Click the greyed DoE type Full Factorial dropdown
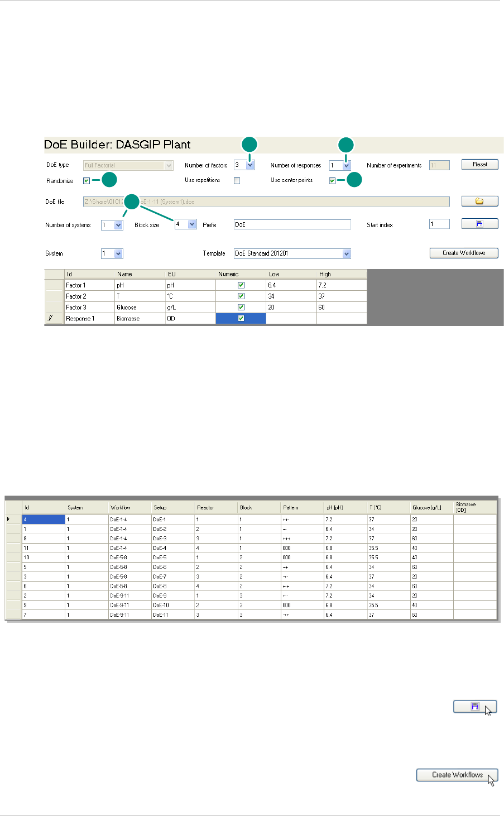Screen dimensions: 504x816 coord(128,165)
